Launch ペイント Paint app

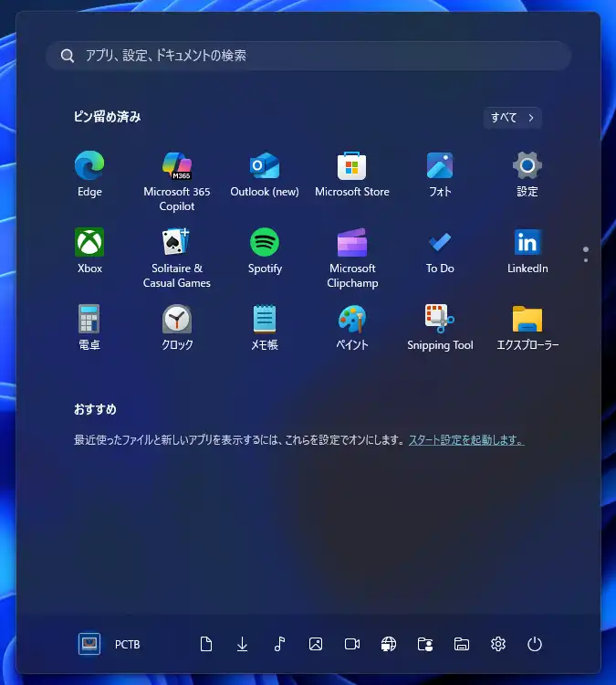[352, 328]
